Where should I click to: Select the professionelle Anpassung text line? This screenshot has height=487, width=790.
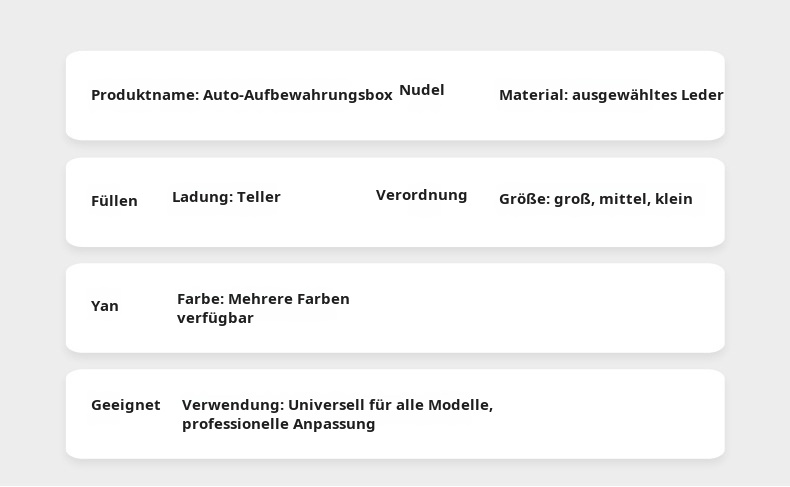[278, 424]
